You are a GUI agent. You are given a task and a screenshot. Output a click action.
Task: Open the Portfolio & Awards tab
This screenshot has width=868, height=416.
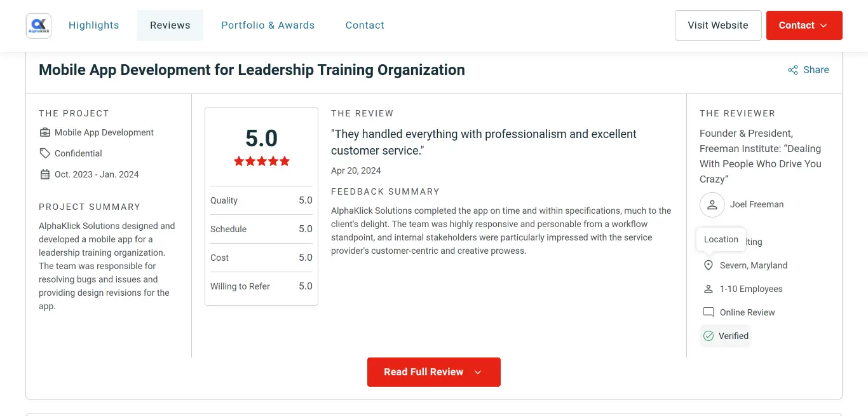pos(268,25)
